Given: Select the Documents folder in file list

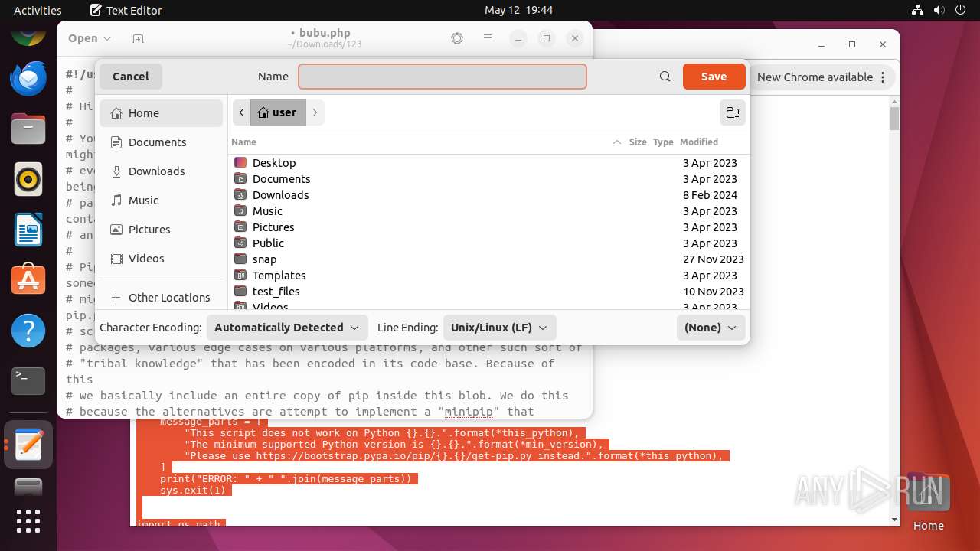Looking at the screenshot, I should pyautogui.click(x=489, y=179).
